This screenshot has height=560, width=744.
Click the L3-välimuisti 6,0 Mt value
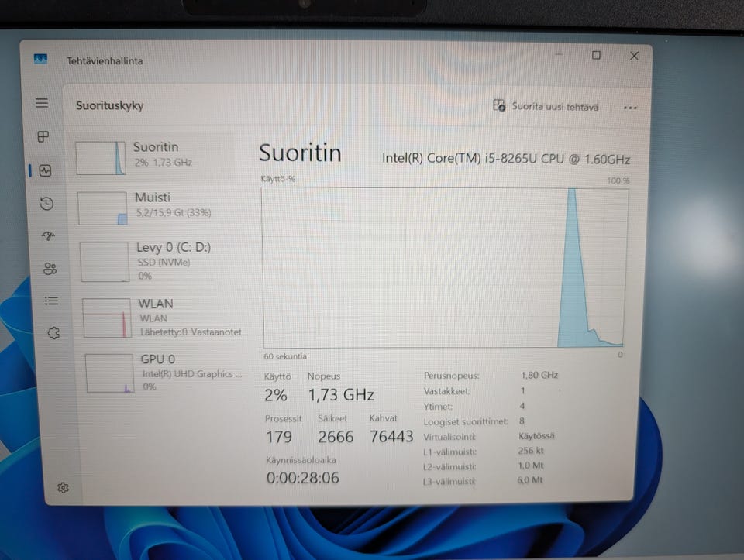pos(530,480)
